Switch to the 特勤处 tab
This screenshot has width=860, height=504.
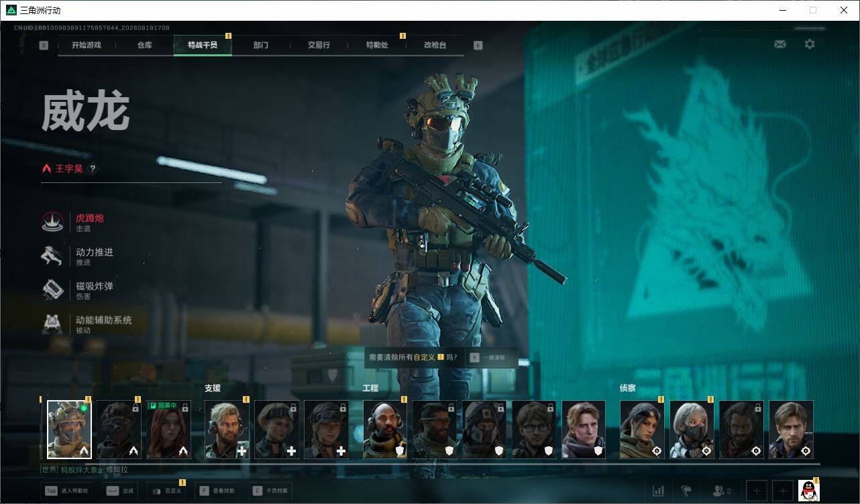coord(377,46)
